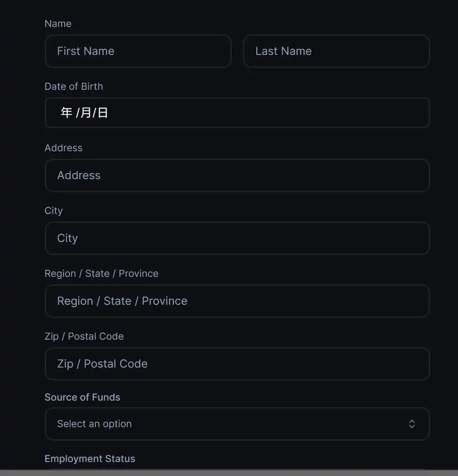Viewport: 458px width, 476px height.
Task: Click the Region / State / Province input box
Action: click(x=236, y=301)
